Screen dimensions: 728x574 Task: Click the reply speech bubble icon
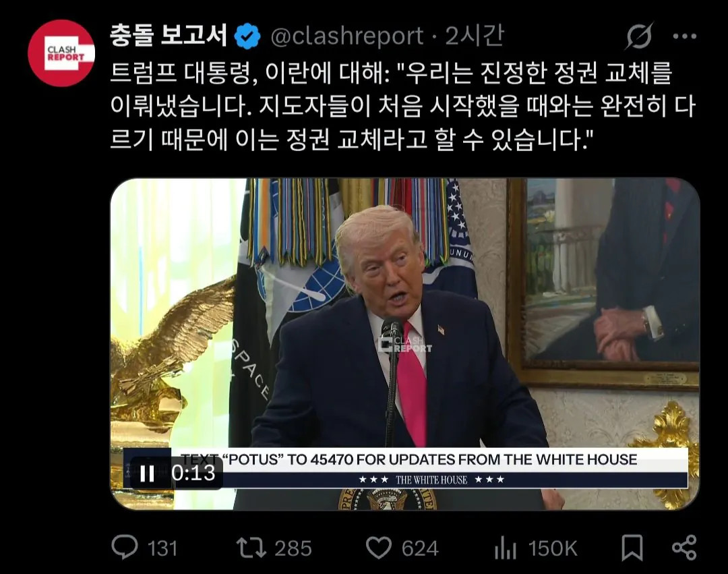(125, 547)
